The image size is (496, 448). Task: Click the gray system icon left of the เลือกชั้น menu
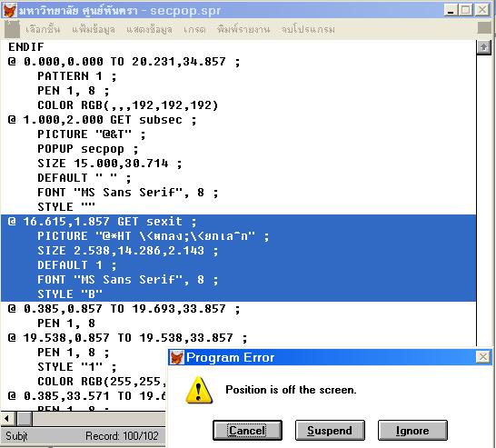(12, 29)
